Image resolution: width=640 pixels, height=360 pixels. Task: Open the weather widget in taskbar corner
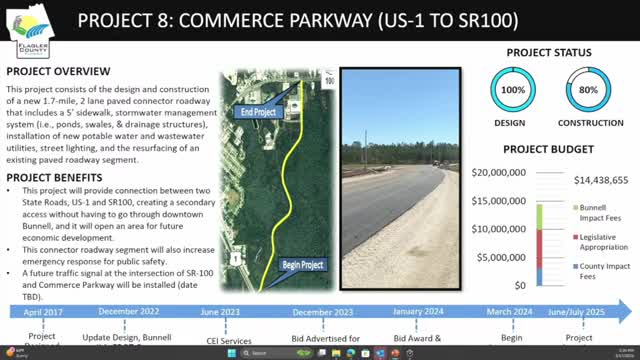[x=16, y=353]
